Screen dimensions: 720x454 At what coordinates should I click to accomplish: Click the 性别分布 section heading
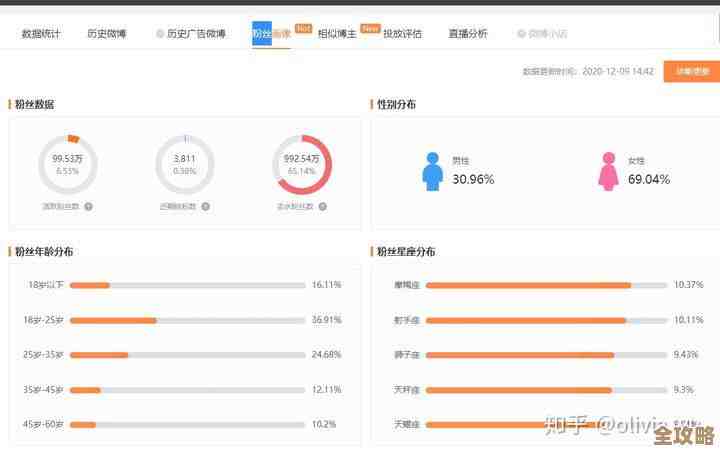pos(396,105)
